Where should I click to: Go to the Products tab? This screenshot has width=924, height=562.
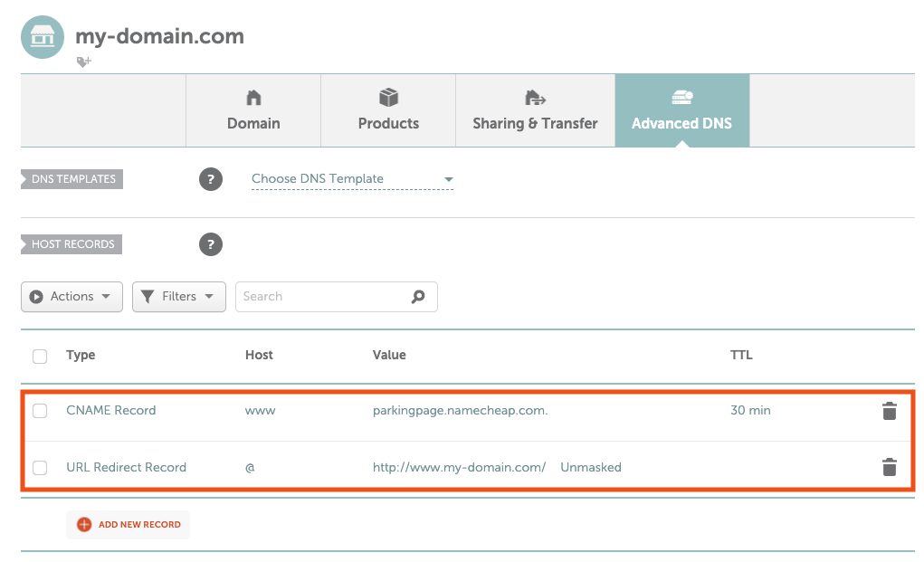[x=388, y=110]
